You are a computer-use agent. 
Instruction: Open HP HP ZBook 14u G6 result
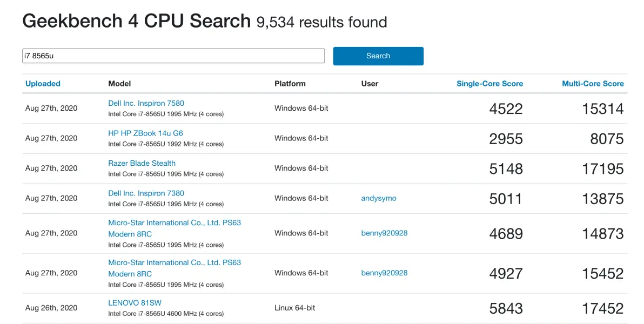(x=145, y=133)
